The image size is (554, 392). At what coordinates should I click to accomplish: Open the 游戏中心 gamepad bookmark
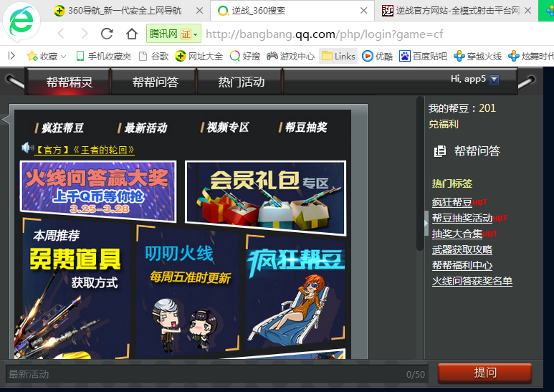pyautogui.click(x=290, y=56)
